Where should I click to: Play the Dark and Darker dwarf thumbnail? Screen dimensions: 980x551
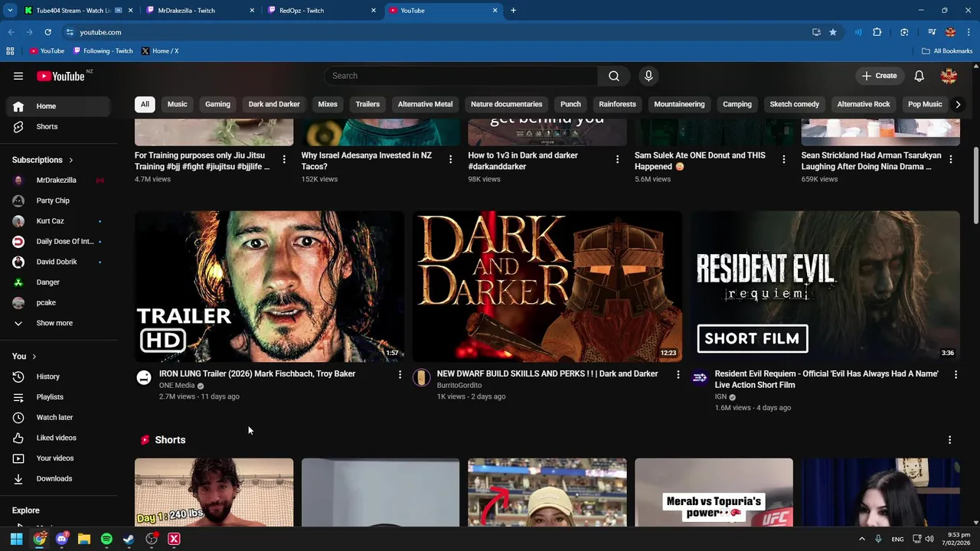(547, 286)
